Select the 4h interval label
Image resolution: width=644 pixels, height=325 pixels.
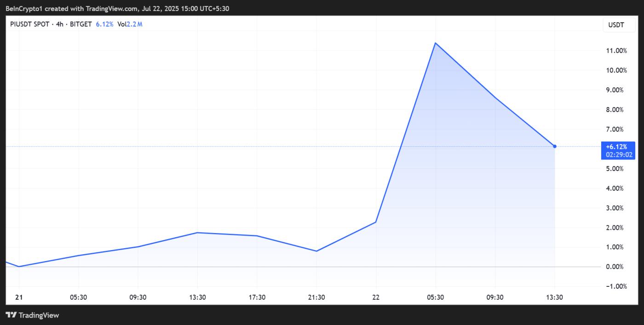pyautogui.click(x=59, y=24)
